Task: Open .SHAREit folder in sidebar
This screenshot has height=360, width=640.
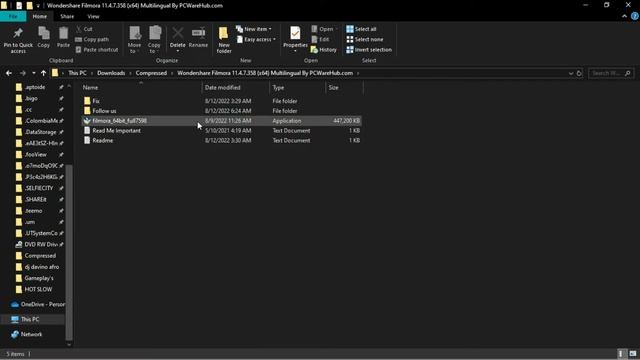Action: (x=36, y=200)
